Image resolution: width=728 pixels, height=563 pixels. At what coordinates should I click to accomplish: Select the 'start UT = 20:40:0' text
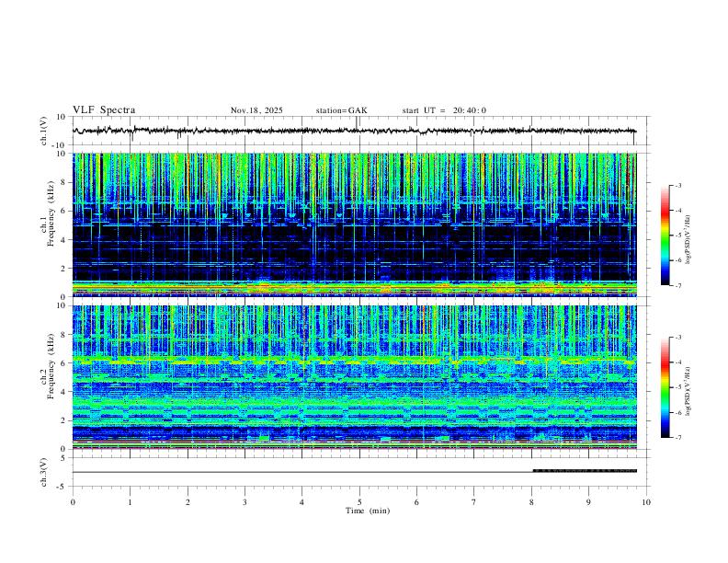tap(444, 110)
